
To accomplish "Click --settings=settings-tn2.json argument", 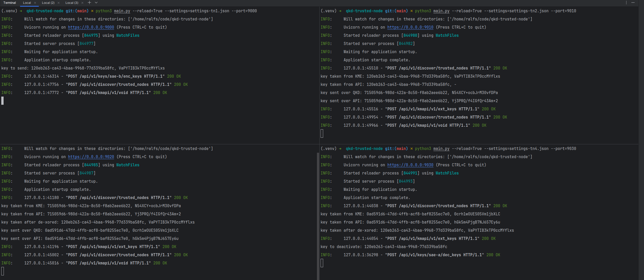I will (x=516, y=11).
